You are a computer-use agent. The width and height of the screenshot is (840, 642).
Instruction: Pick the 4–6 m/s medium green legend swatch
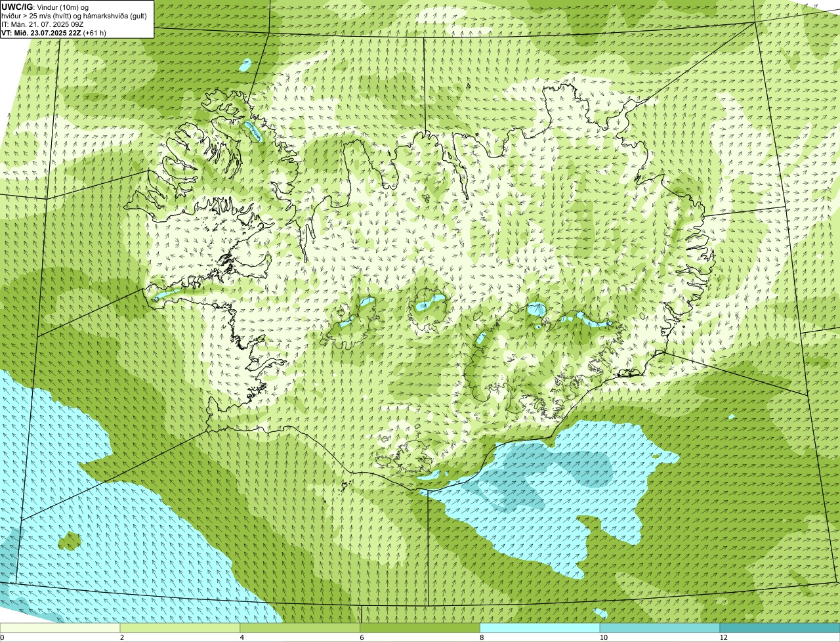point(301,628)
